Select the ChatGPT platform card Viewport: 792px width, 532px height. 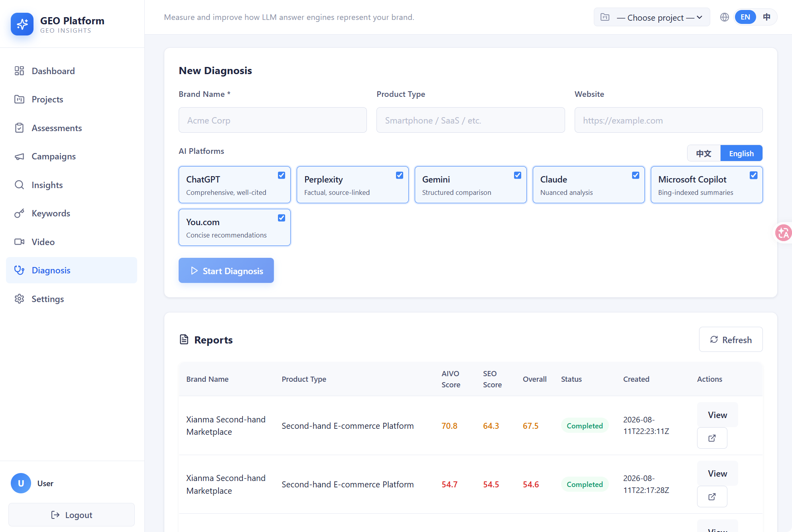click(234, 185)
